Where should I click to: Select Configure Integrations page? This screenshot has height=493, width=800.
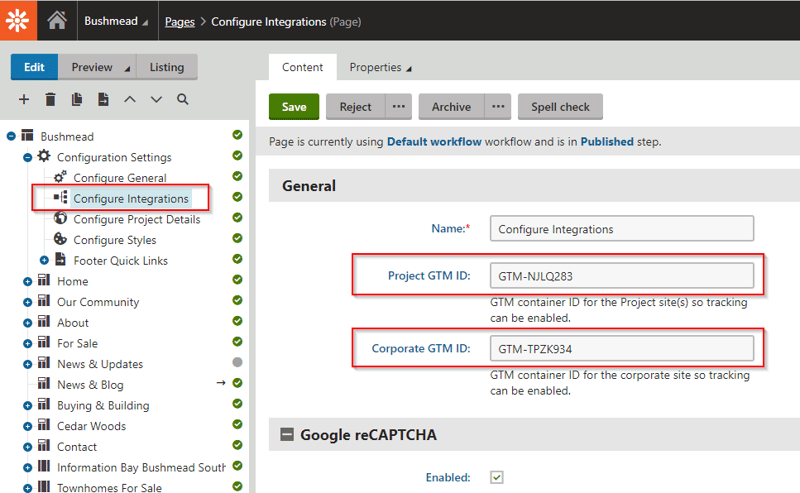click(131, 199)
